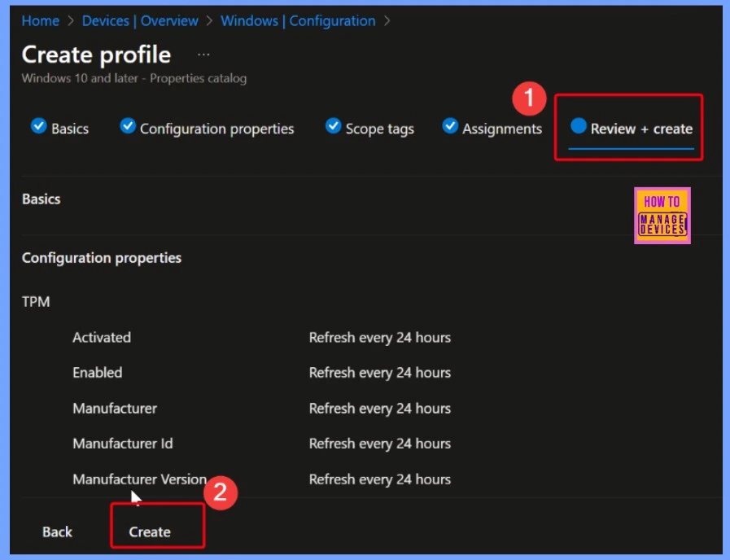Click the Configuration properties checkmark icon
This screenshot has height=560, width=730.
(x=128, y=125)
